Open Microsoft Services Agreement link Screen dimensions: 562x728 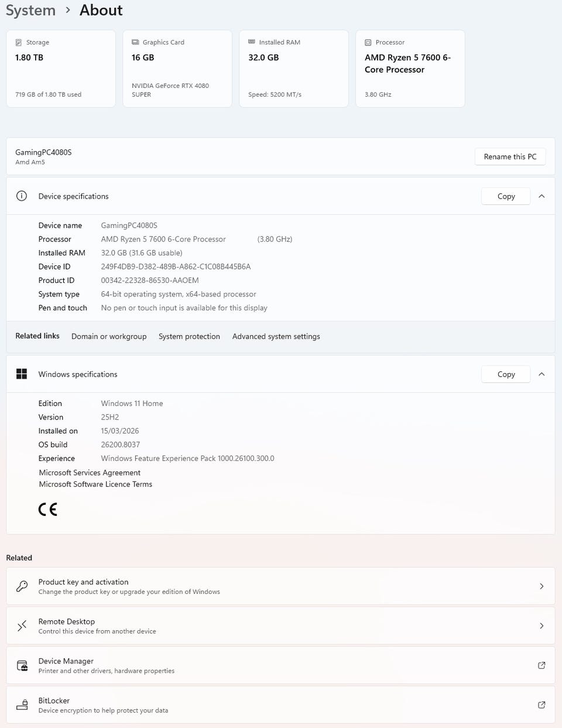coord(90,473)
